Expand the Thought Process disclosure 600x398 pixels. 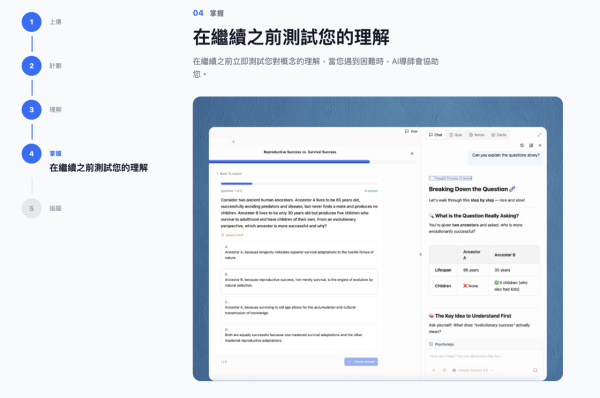(x=450, y=178)
